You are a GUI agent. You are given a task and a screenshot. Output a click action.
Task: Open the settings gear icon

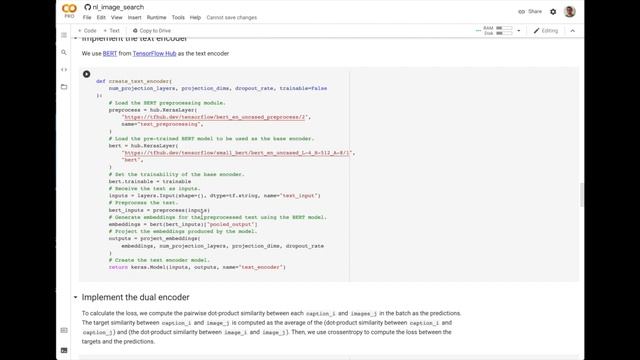point(553,12)
